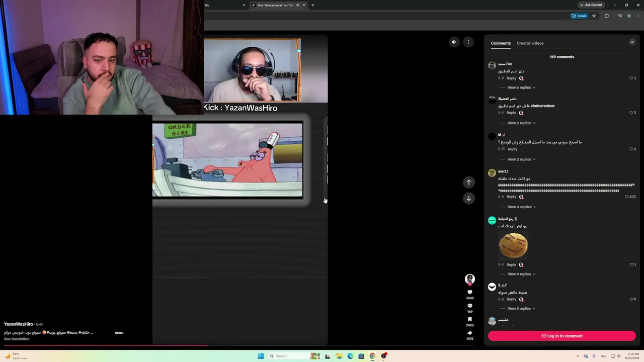The height and width of the screenshot is (362, 644).
Task: Switch to the Creator videos tab
Action: coord(530,43)
